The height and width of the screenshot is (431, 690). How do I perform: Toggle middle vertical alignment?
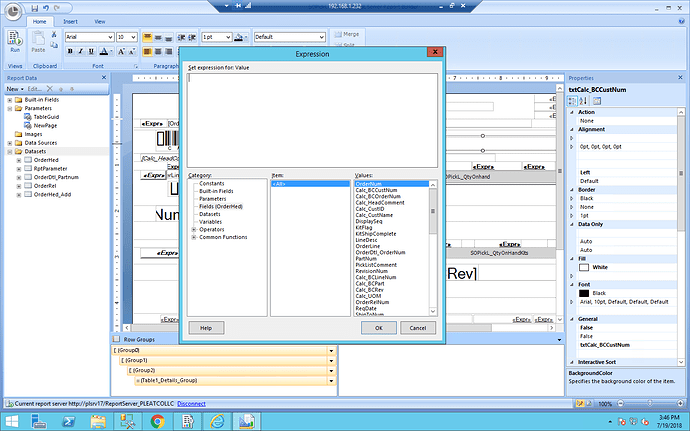click(x=158, y=37)
